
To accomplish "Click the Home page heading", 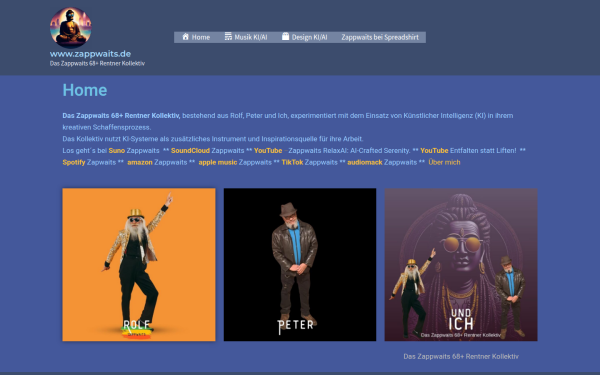I will point(85,90).
